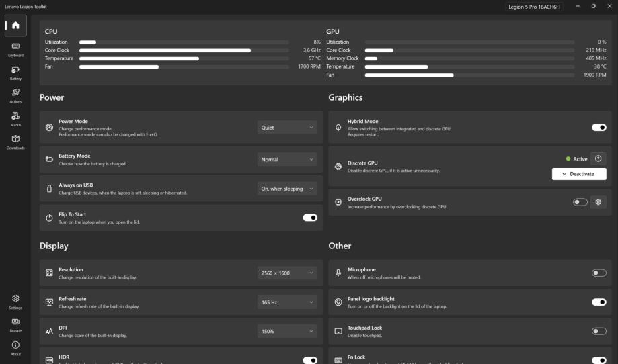This screenshot has height=364, width=618.
Task: Click the Fn Lock keyboard icon
Action: tap(338, 360)
